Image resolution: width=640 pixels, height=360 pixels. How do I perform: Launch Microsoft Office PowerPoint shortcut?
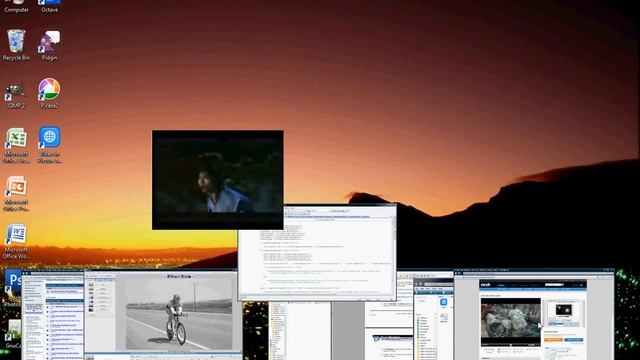[x=16, y=194]
